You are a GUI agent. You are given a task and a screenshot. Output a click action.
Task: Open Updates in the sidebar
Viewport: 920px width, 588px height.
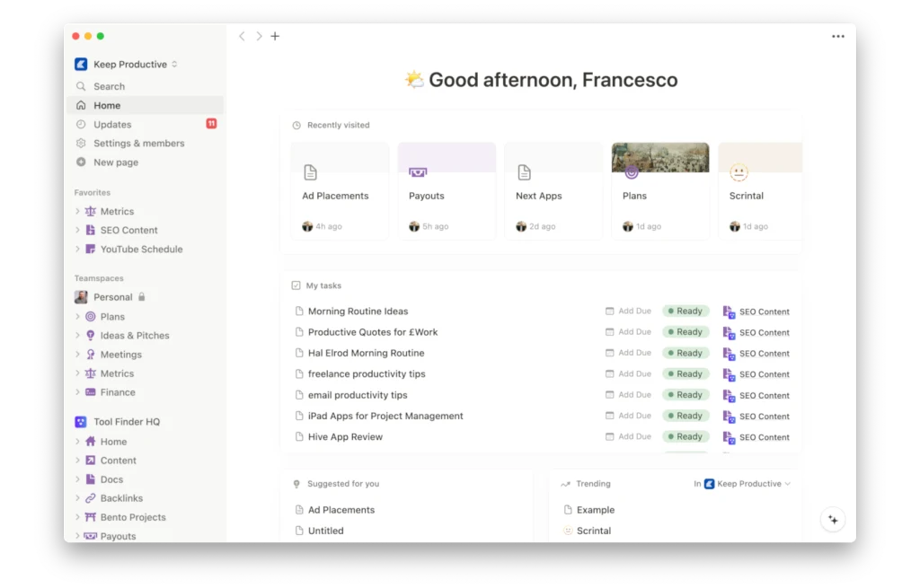click(145, 124)
